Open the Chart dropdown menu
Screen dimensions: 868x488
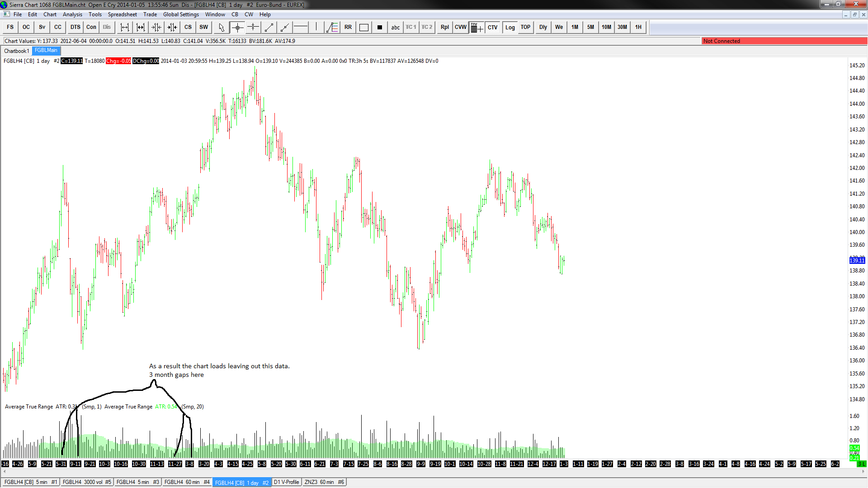pos(50,14)
